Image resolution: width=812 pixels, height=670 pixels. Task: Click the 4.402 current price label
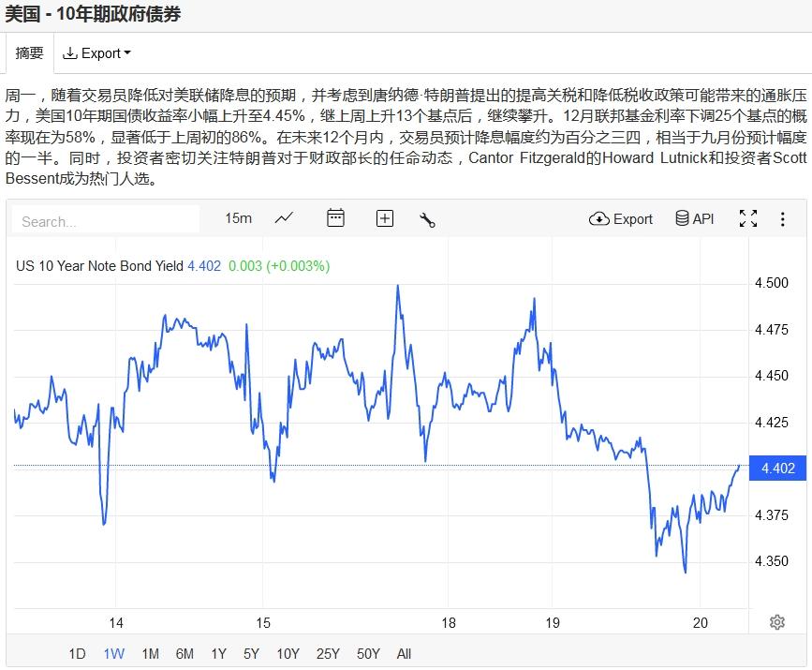pyautogui.click(x=778, y=468)
